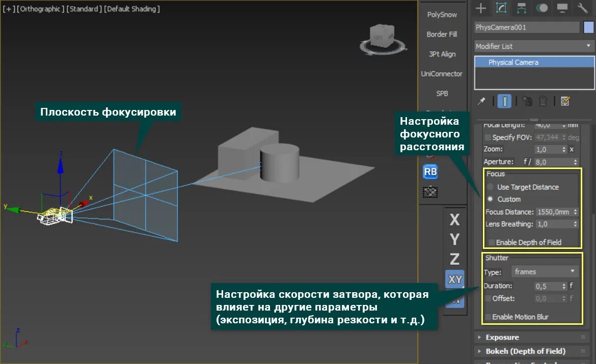Adjust the Zoom spinner arrows

(x=564, y=149)
